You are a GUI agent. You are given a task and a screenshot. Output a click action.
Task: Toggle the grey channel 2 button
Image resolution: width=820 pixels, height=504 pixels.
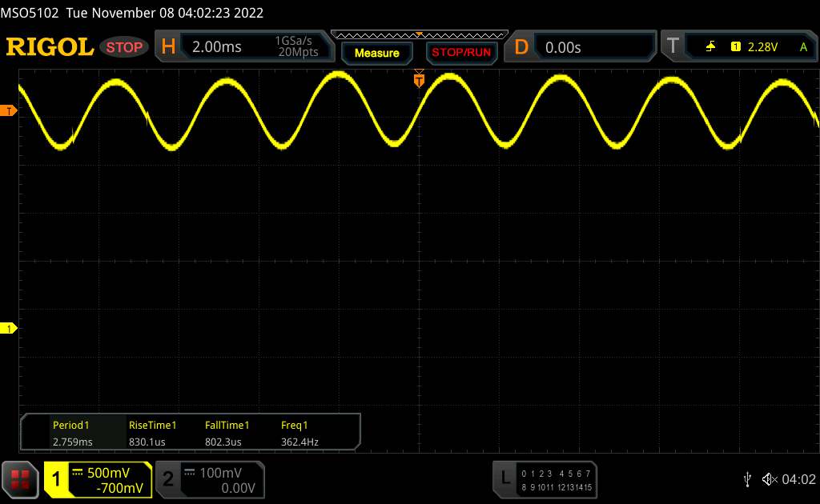point(168,479)
